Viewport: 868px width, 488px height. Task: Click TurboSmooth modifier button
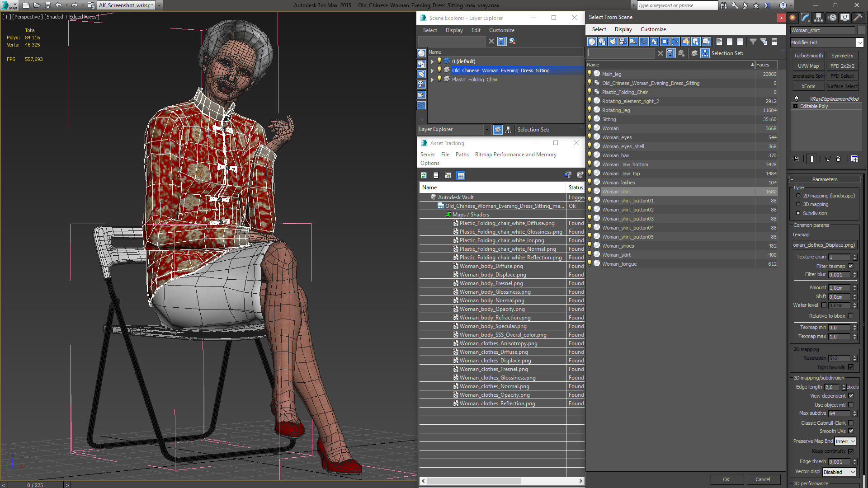click(x=808, y=56)
